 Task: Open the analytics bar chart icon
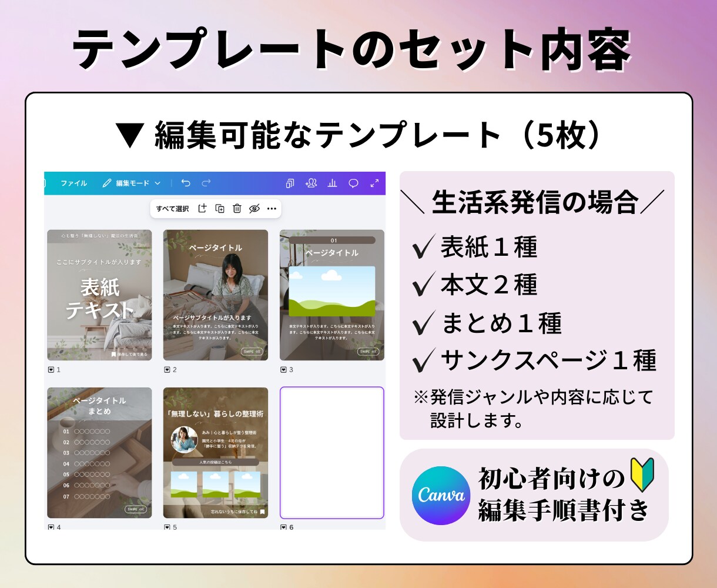click(332, 183)
